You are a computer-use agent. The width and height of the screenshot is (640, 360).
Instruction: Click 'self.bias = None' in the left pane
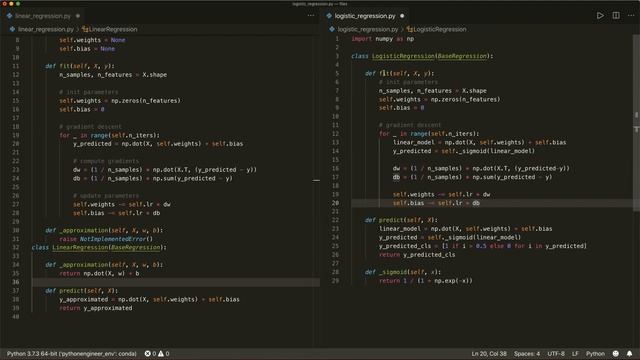coord(87,49)
